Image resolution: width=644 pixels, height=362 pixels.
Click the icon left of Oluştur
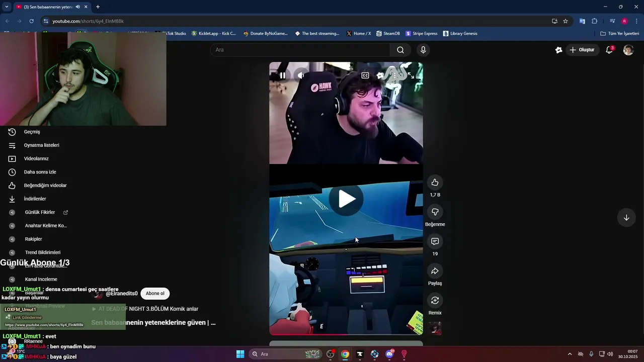[x=558, y=50]
